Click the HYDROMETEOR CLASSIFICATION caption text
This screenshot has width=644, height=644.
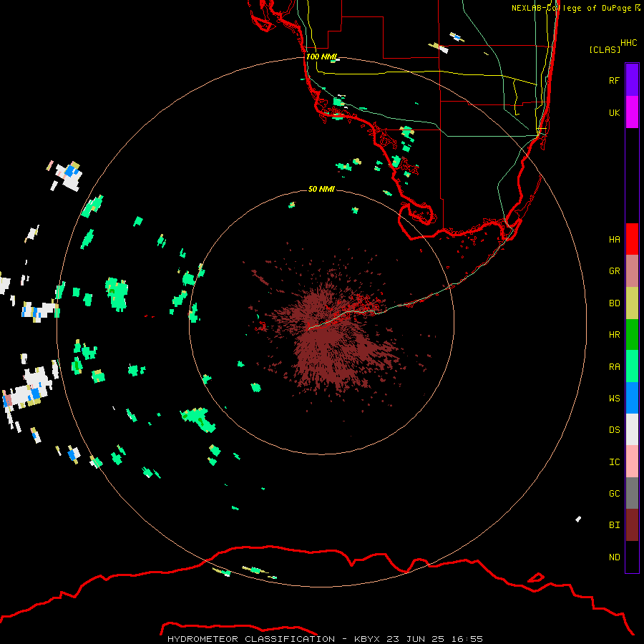point(251,639)
